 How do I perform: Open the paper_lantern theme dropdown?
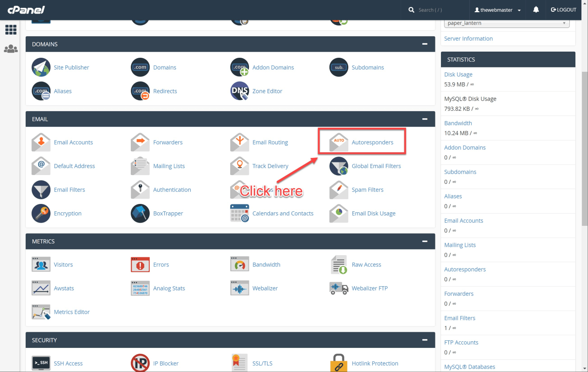(x=507, y=23)
